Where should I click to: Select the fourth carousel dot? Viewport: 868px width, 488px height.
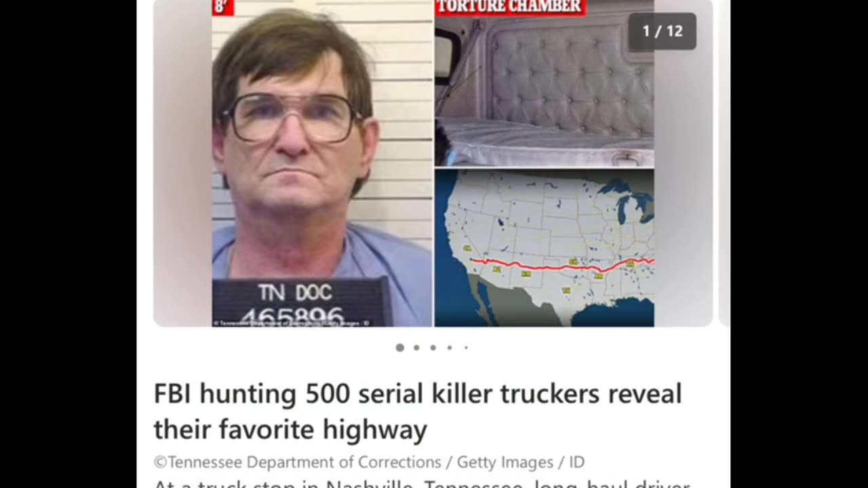[450, 348]
